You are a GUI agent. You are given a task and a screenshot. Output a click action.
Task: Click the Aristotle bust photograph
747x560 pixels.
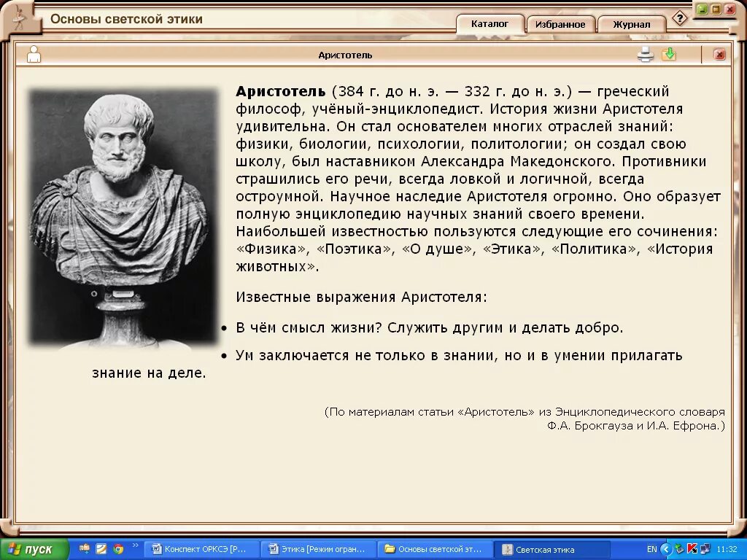click(123, 217)
